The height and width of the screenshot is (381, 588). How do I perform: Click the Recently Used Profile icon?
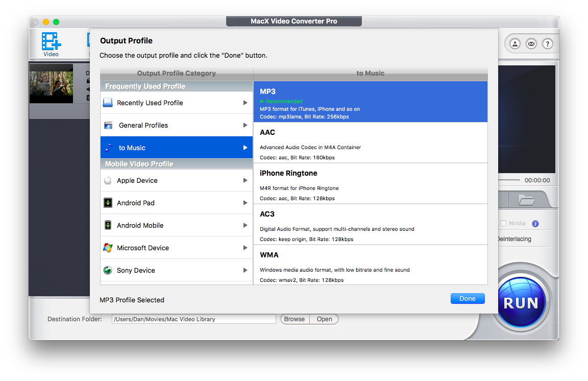tap(108, 103)
